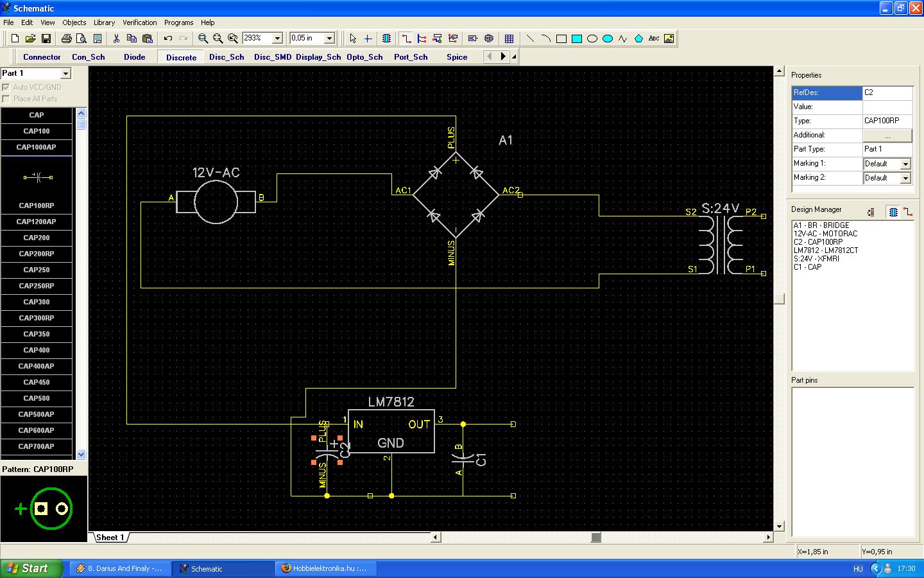Viewport: 924px width, 578px height.
Task: Open the Library menu
Action: tap(104, 22)
